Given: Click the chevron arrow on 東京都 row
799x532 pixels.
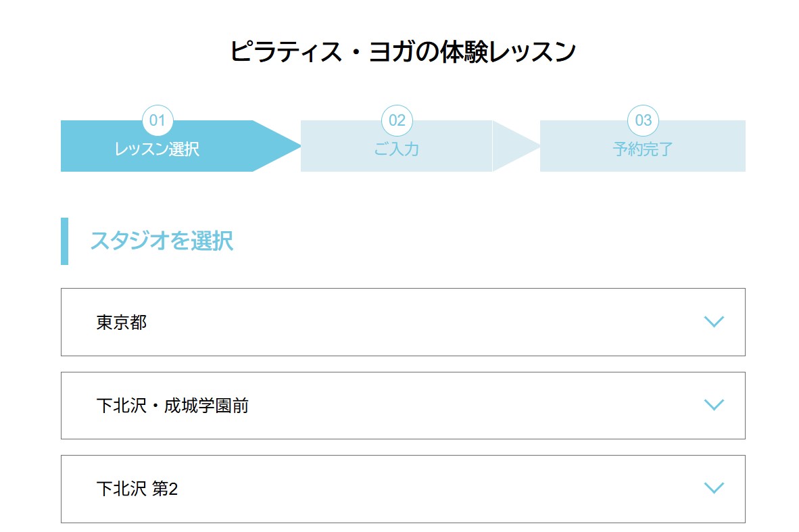Looking at the screenshot, I should (x=714, y=322).
